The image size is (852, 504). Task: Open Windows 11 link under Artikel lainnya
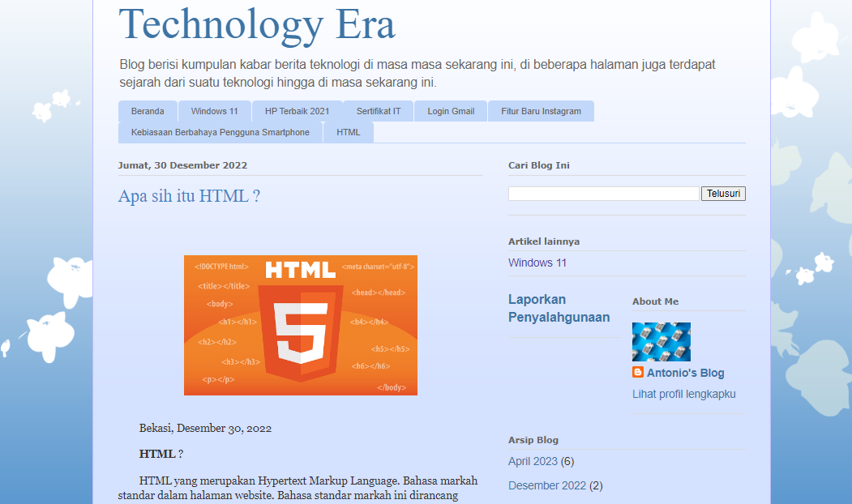(x=537, y=263)
